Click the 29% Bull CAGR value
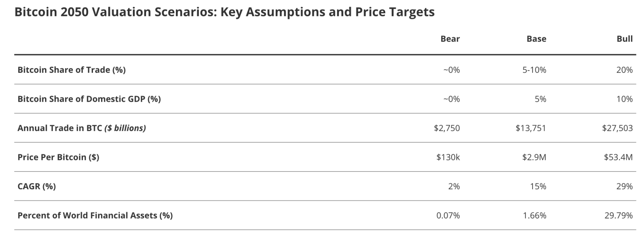This screenshot has width=644, height=231. 624,186
